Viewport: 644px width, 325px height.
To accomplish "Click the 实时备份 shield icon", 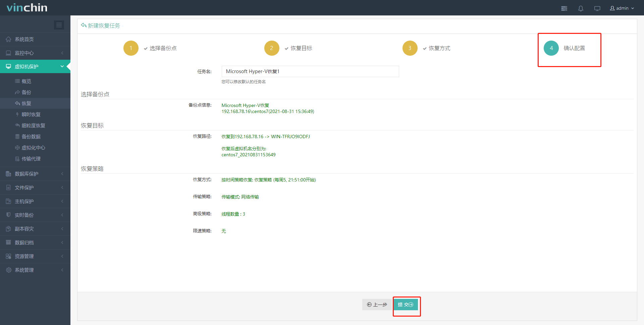I will 8,215.
